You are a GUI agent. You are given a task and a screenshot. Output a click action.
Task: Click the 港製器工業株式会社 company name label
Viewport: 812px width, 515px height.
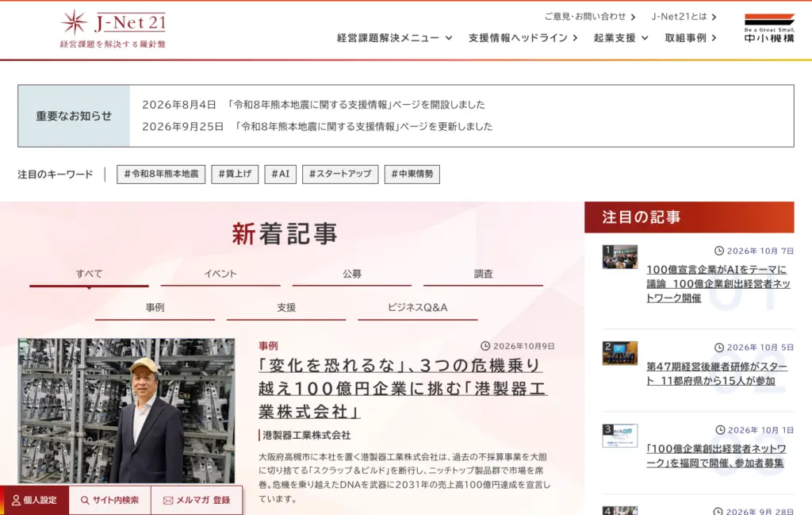[307, 435]
